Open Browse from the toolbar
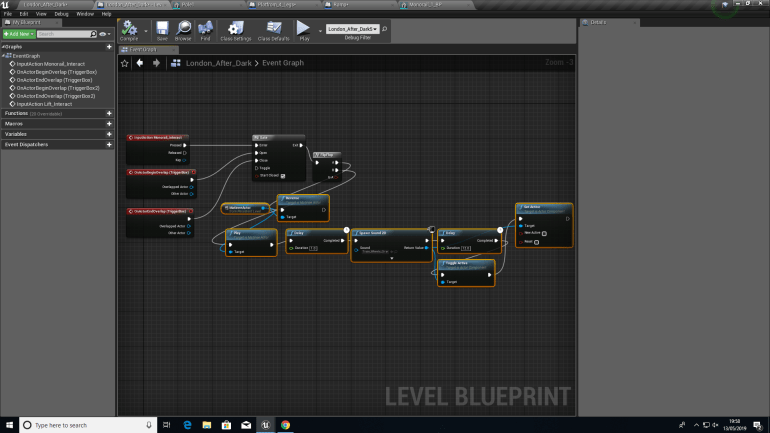This screenshot has height=433, width=770. (183, 29)
